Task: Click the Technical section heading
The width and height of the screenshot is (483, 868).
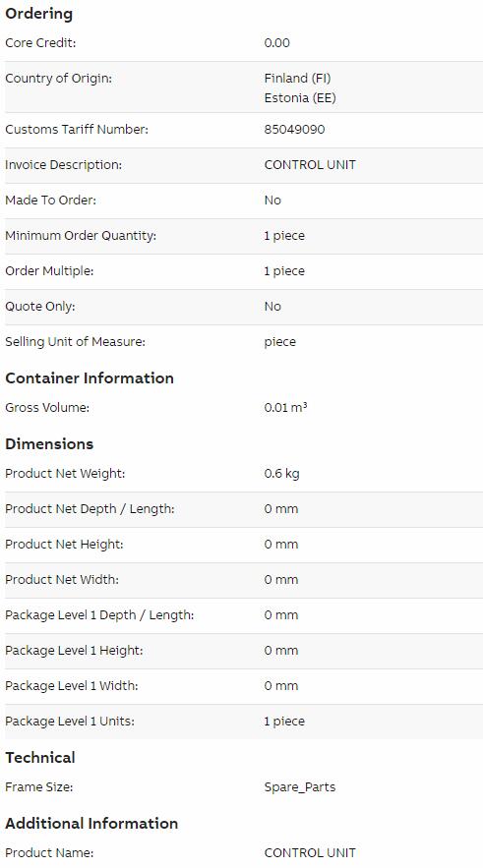Action: tap(40, 757)
